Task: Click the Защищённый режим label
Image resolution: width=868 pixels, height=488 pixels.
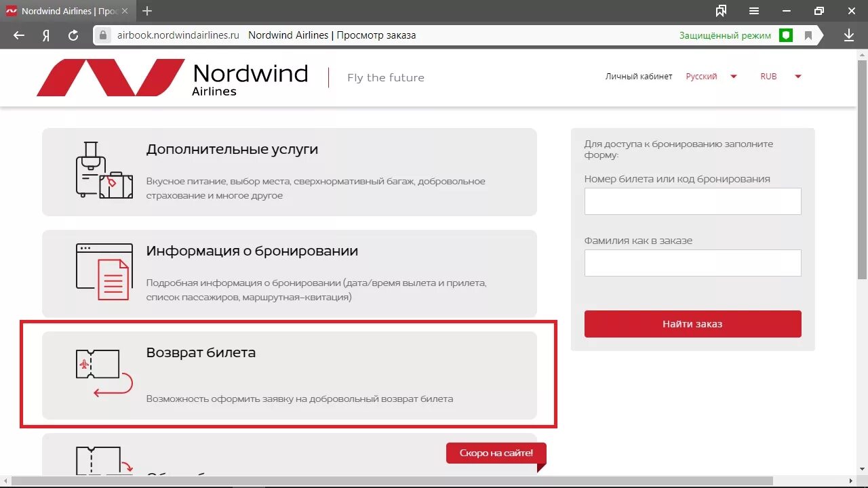Action: click(x=725, y=35)
